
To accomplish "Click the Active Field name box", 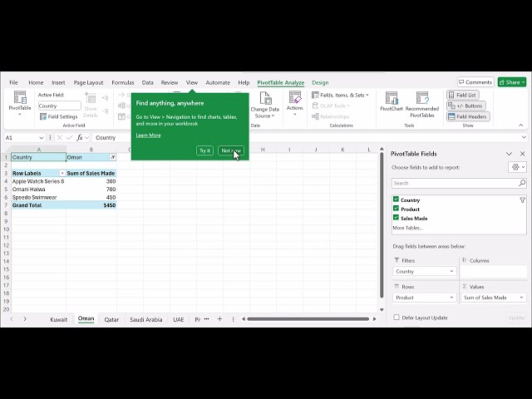I will coord(59,106).
